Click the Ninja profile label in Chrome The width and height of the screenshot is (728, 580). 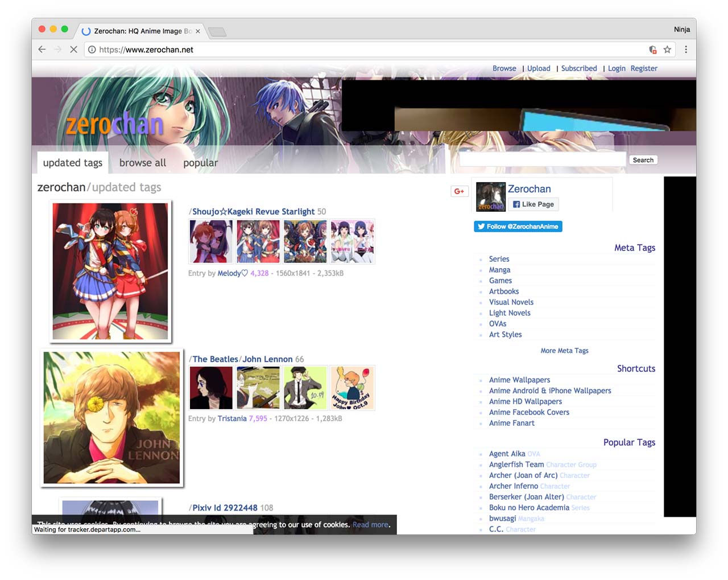pos(682,30)
